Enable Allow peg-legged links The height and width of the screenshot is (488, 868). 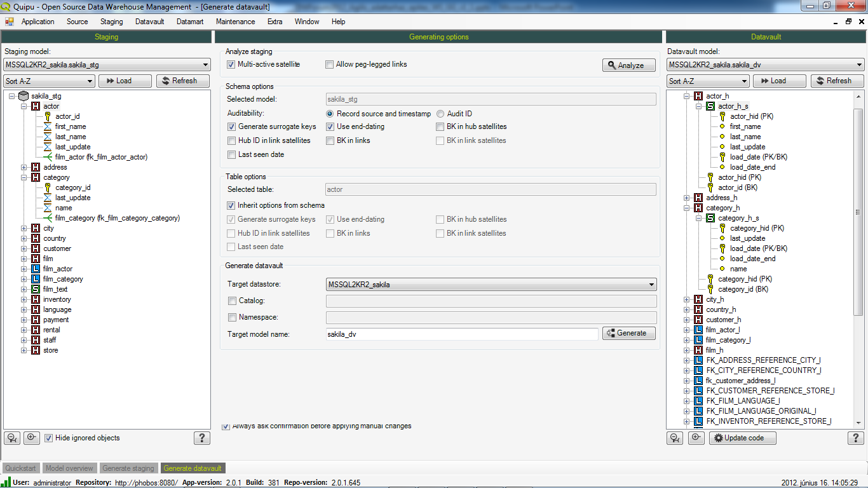click(x=330, y=64)
